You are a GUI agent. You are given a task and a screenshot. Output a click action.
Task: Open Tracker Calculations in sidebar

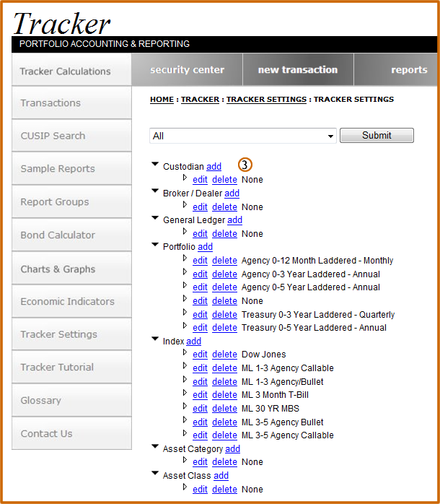pyautogui.click(x=71, y=71)
